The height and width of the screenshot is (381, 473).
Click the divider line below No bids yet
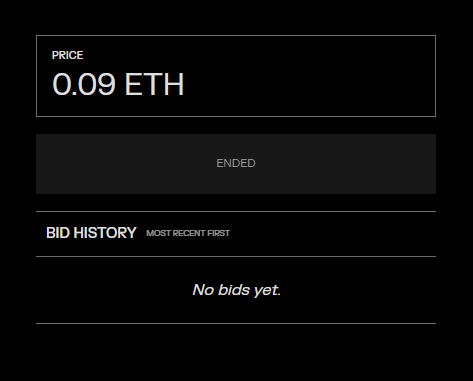click(x=236, y=323)
